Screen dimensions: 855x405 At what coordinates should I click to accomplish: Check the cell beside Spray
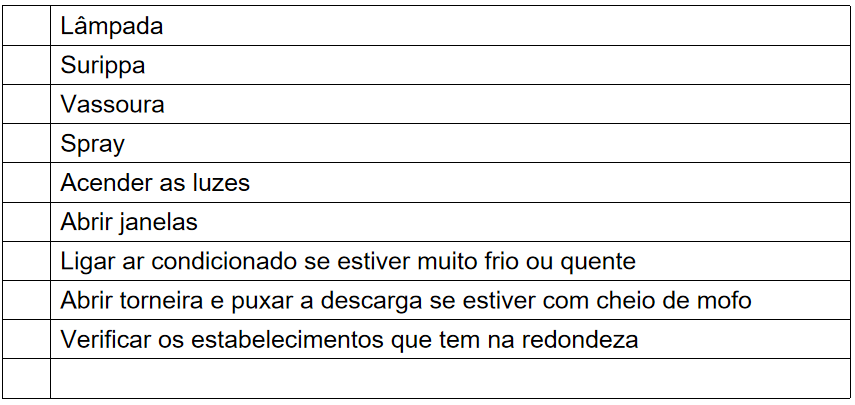coord(27,143)
